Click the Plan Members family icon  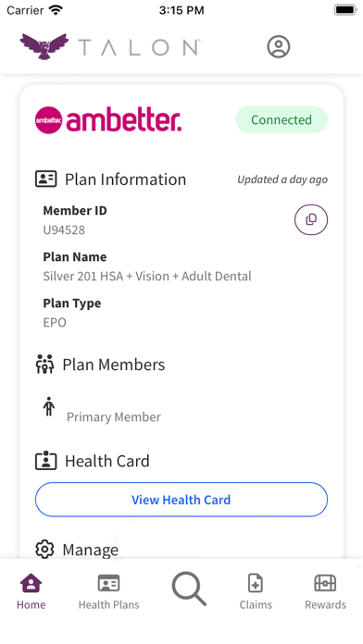click(x=44, y=364)
